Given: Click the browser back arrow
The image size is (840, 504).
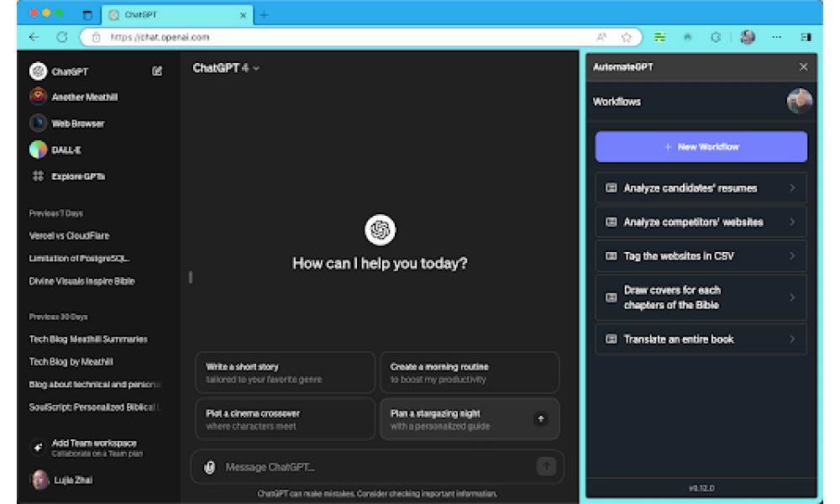Looking at the screenshot, I should tap(34, 37).
